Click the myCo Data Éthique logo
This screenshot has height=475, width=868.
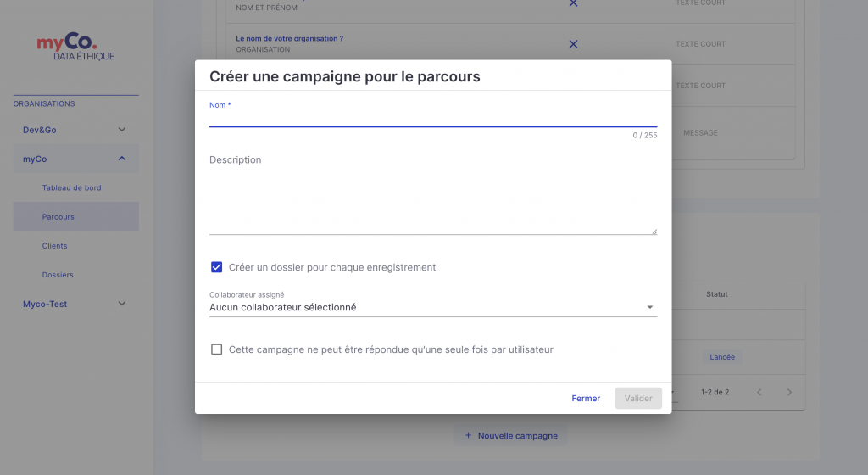coord(75,47)
